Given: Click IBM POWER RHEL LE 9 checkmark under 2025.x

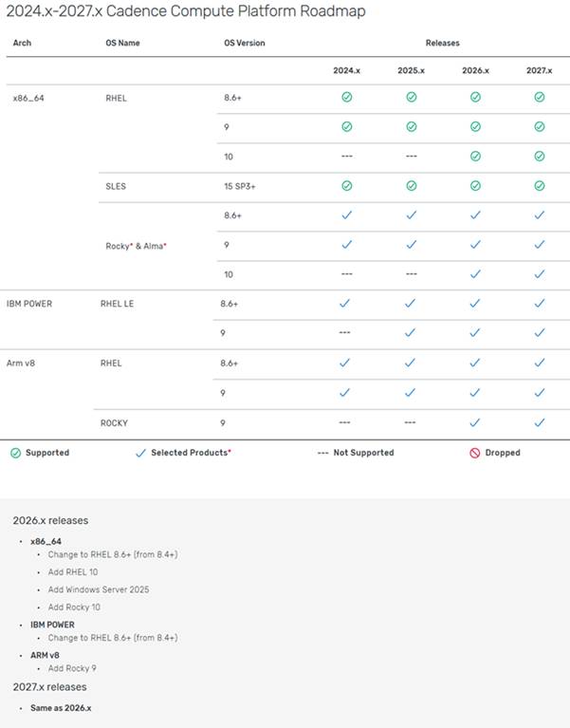Looking at the screenshot, I should click(x=410, y=333).
